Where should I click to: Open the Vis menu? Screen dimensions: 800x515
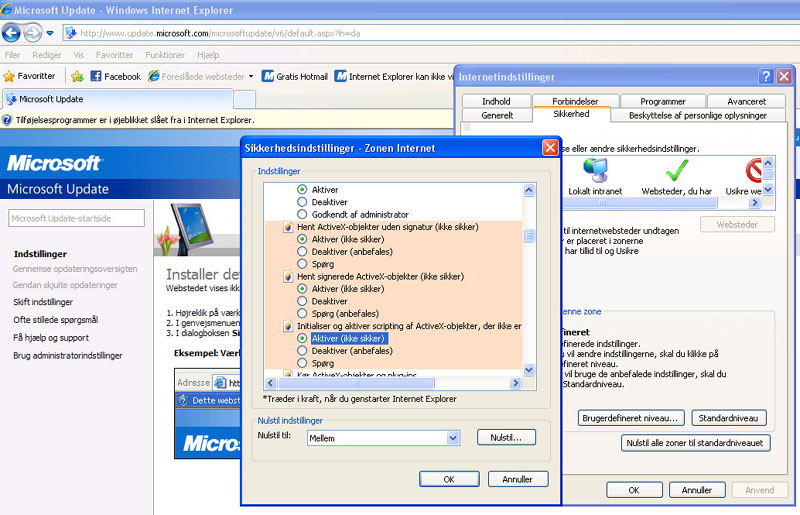[x=79, y=55]
